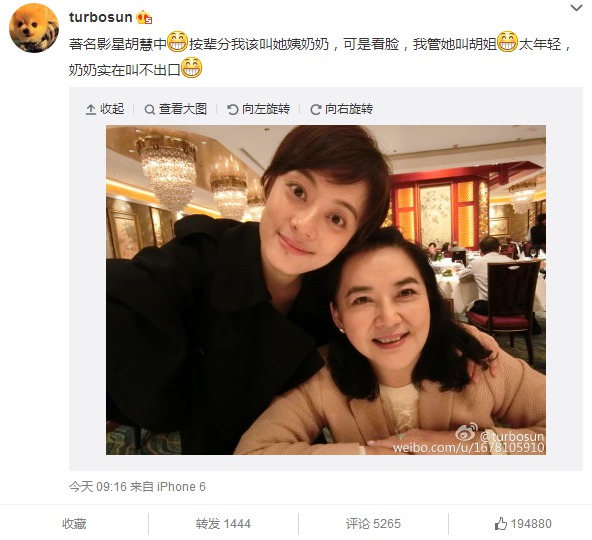The image size is (592, 540).
Task: Open the 今天 09:16 timestamp link
Action: pyautogui.click(x=98, y=487)
